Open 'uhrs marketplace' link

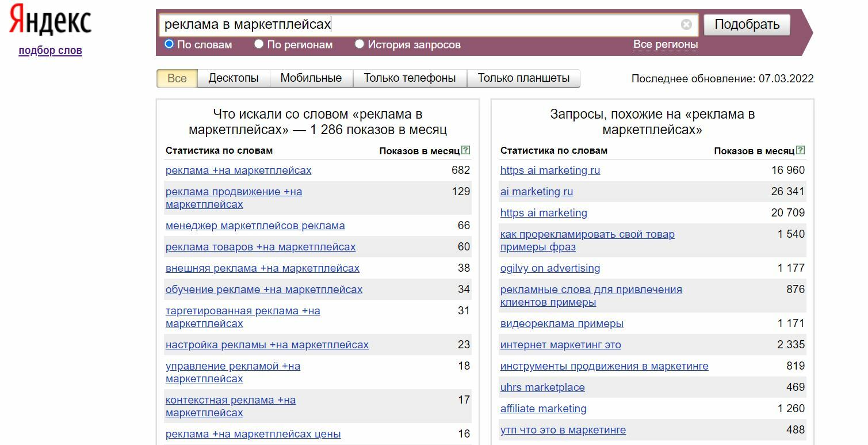click(542, 387)
